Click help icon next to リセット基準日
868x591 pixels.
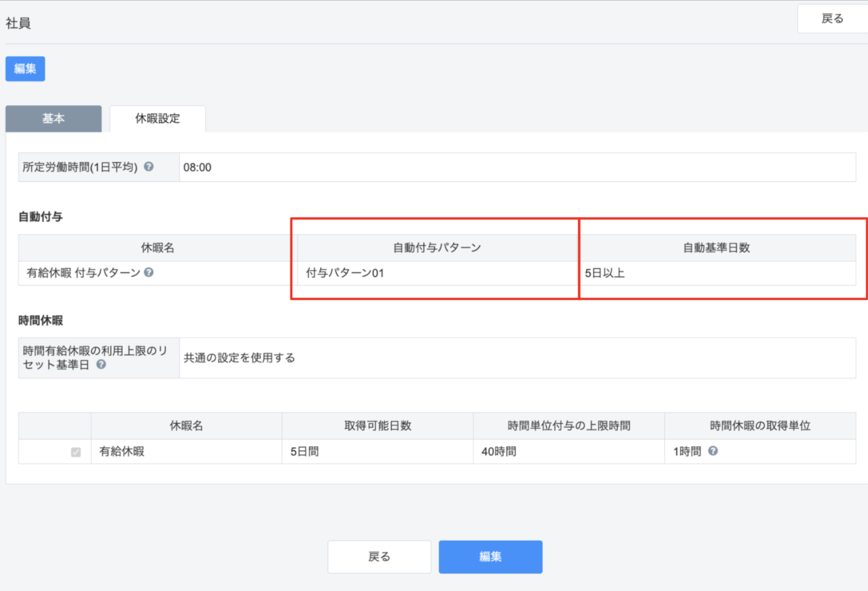[101, 364]
